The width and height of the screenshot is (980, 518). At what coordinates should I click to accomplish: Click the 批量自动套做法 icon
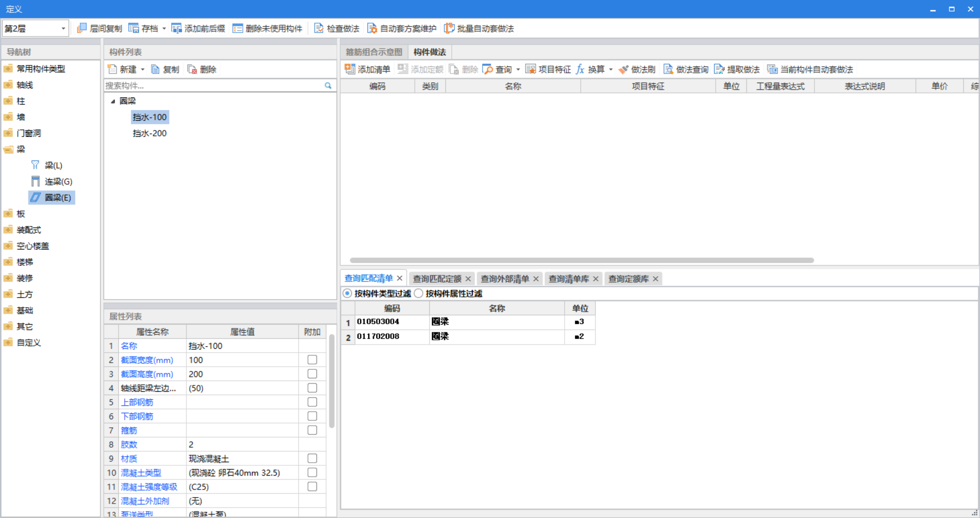coord(449,28)
